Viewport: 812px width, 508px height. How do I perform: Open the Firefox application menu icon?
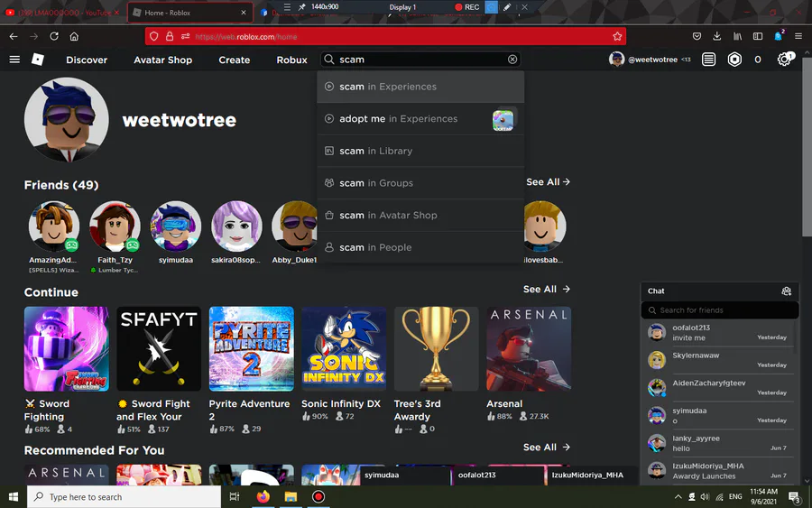pyautogui.click(x=798, y=36)
